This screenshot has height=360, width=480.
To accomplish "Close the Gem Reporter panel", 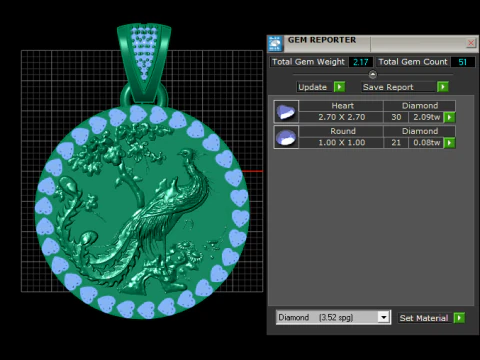I will point(471,43).
